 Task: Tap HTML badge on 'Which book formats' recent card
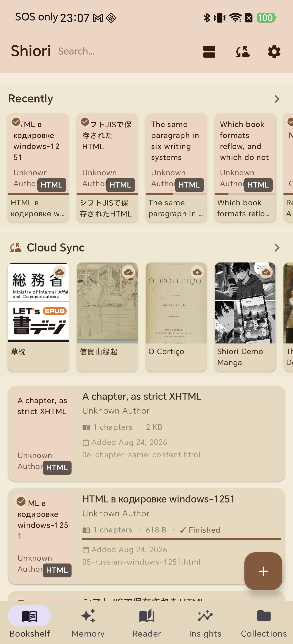[x=258, y=185]
